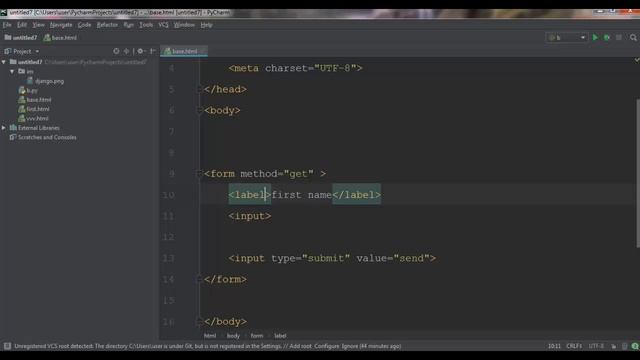
Task: Click the gray Stop button in toolbar
Action: pyautogui.click(x=619, y=38)
